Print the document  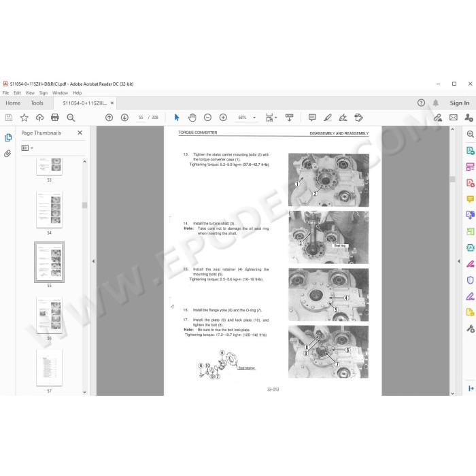[x=55, y=118]
